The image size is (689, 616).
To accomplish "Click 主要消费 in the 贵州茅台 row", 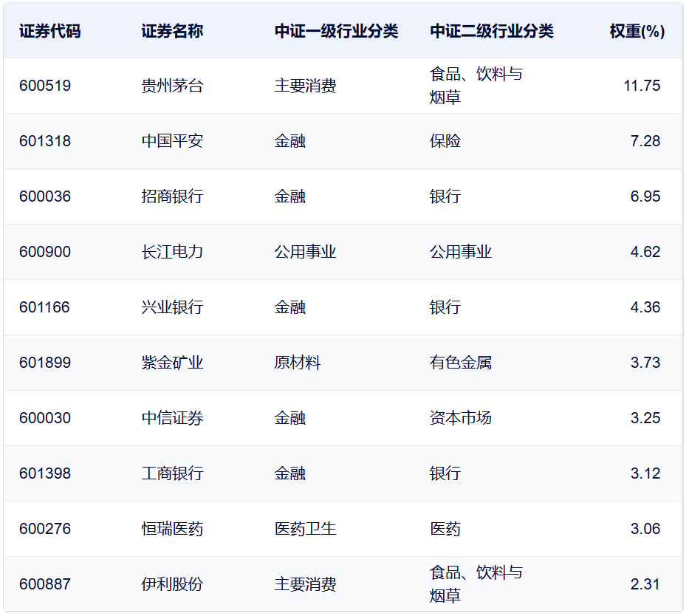I will [306, 86].
